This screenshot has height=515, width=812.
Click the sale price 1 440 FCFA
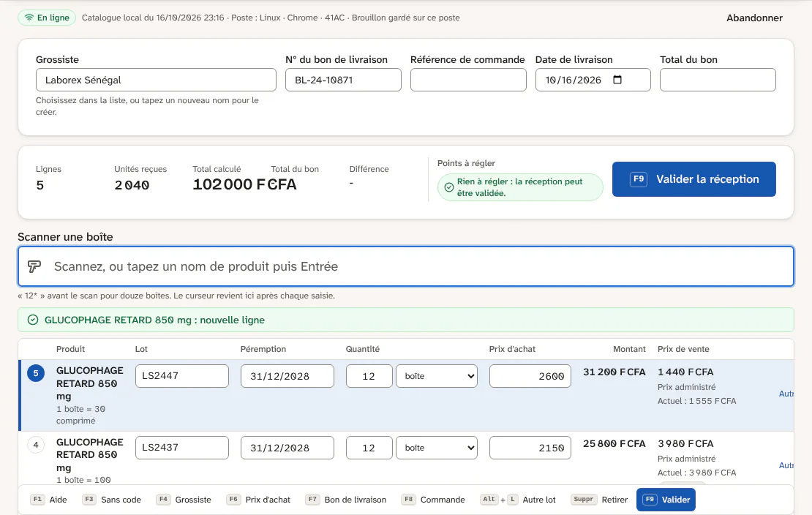pos(685,372)
